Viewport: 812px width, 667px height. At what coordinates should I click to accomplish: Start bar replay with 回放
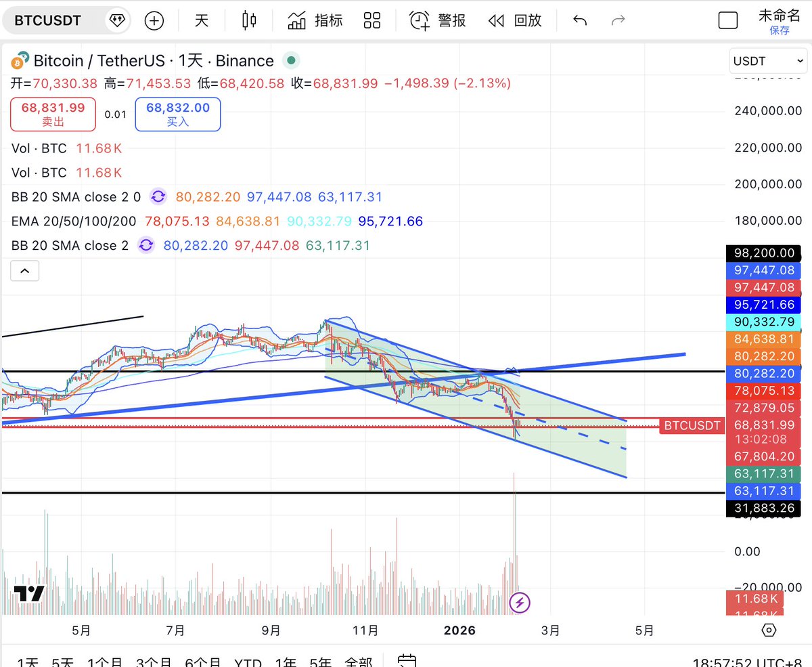click(515, 21)
